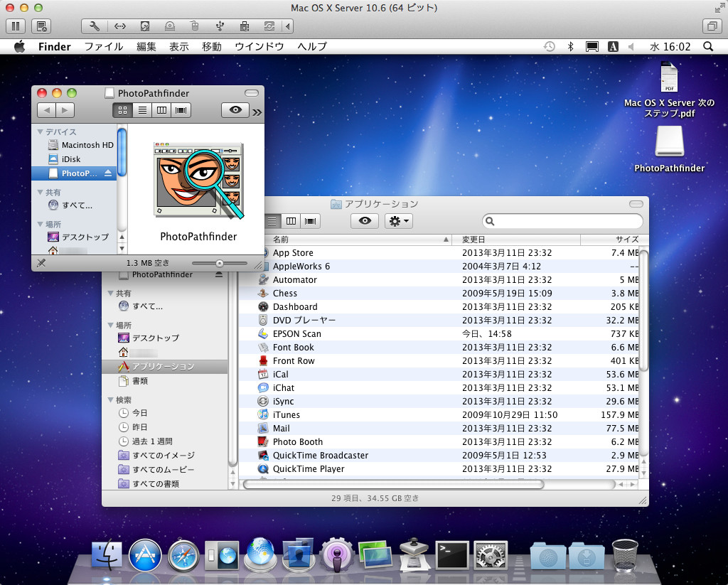Open Workgroup Manager in the Dock

point(299,554)
